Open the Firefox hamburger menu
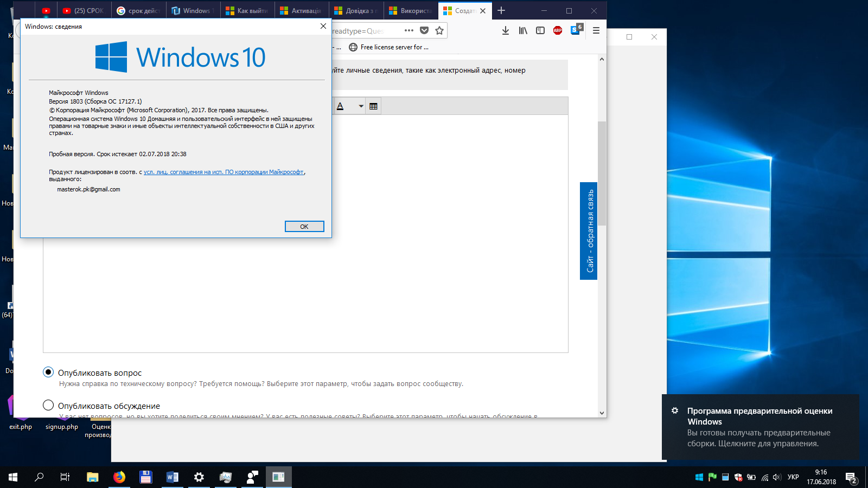 [x=596, y=30]
